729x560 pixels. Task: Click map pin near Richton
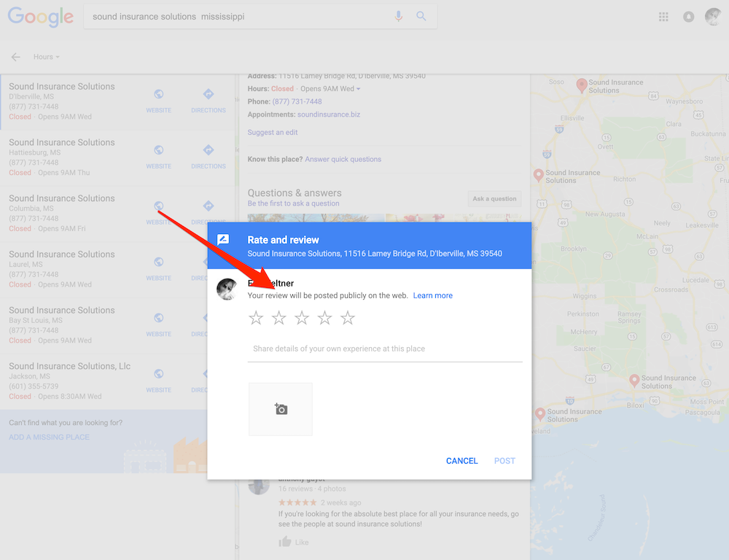point(539,175)
